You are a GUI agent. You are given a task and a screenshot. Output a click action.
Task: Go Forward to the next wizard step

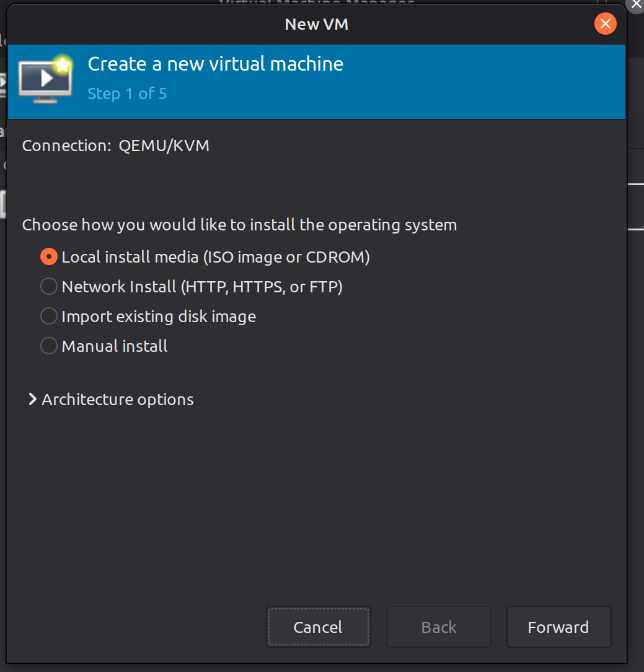click(558, 627)
